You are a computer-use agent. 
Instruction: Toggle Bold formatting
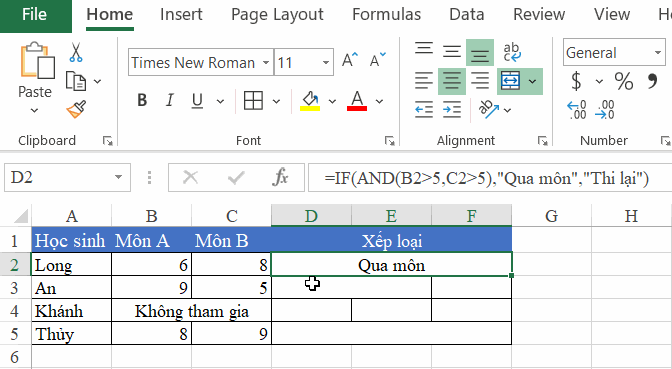142,101
